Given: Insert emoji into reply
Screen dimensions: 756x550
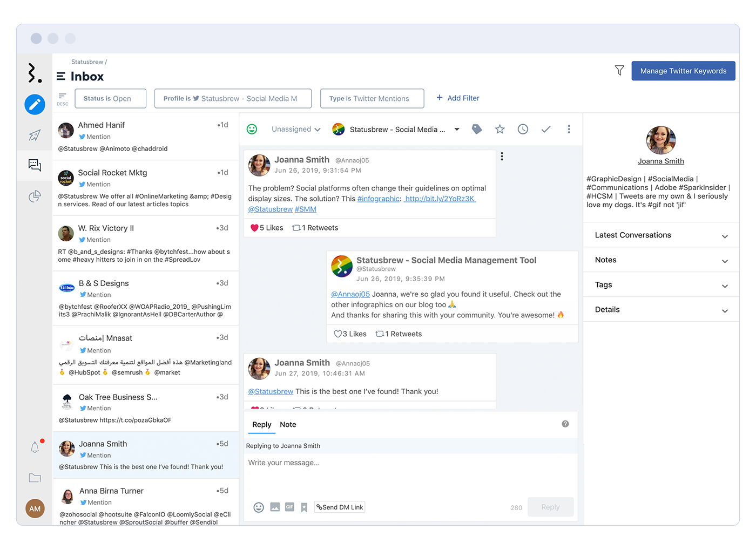Looking at the screenshot, I should point(259,507).
